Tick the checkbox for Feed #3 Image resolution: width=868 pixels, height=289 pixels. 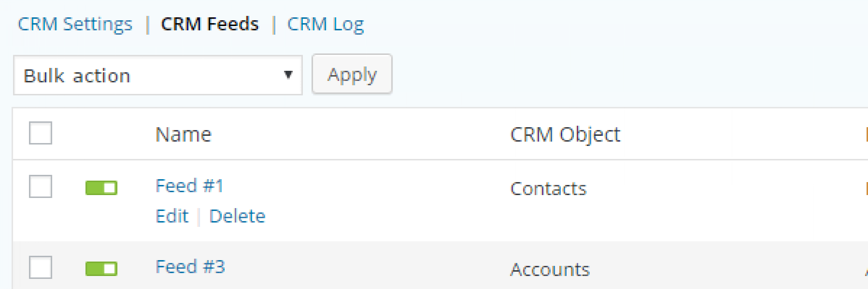coord(41,267)
